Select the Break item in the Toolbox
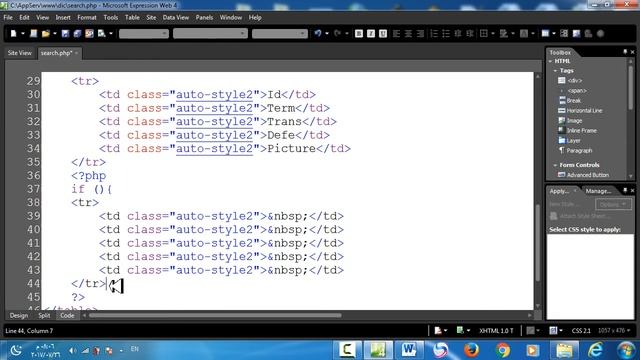 [x=573, y=100]
